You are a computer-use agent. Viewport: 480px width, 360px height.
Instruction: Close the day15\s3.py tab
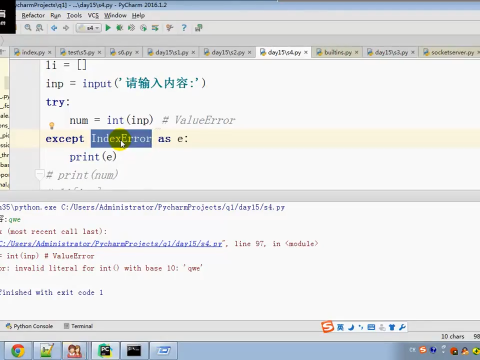(x=413, y=52)
